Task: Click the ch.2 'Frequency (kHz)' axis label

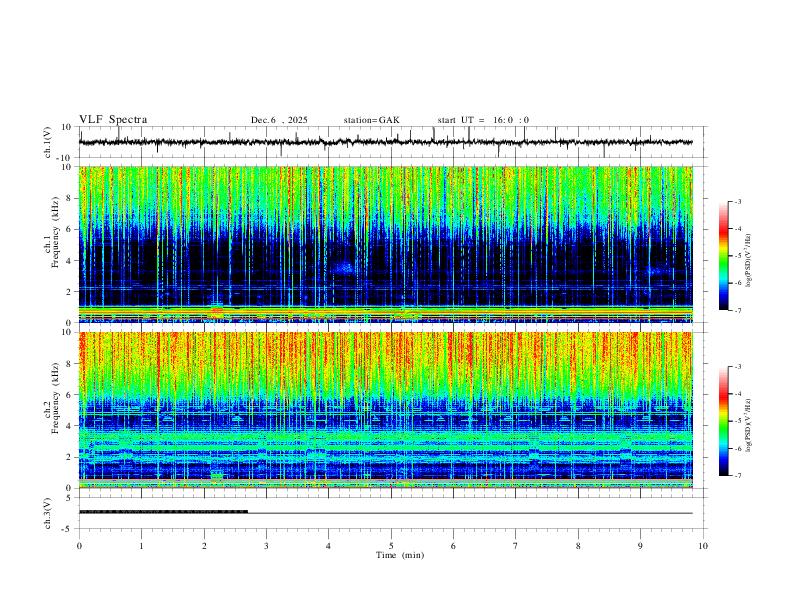Action: coord(54,397)
